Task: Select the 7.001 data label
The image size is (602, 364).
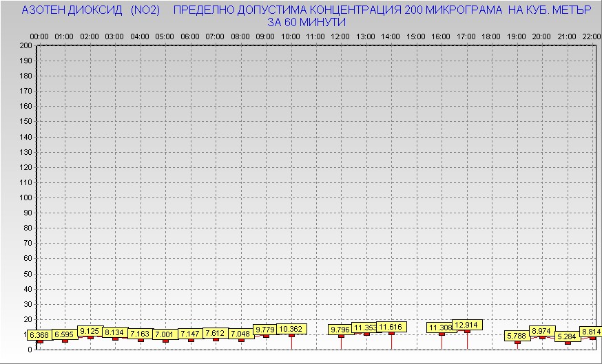Action: pos(165,334)
